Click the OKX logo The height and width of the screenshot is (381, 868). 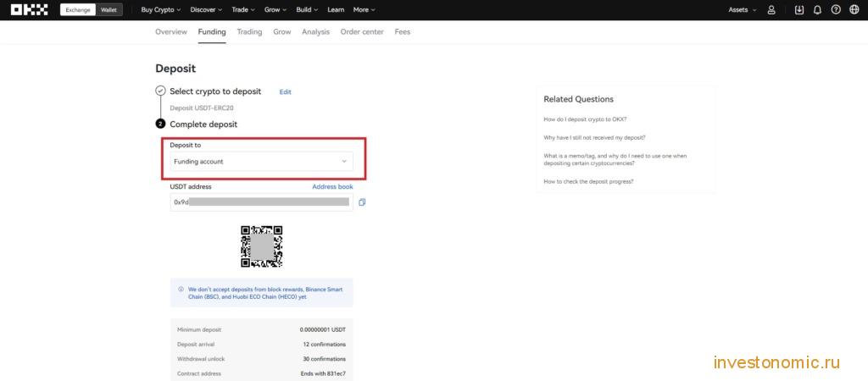pyautogui.click(x=30, y=9)
